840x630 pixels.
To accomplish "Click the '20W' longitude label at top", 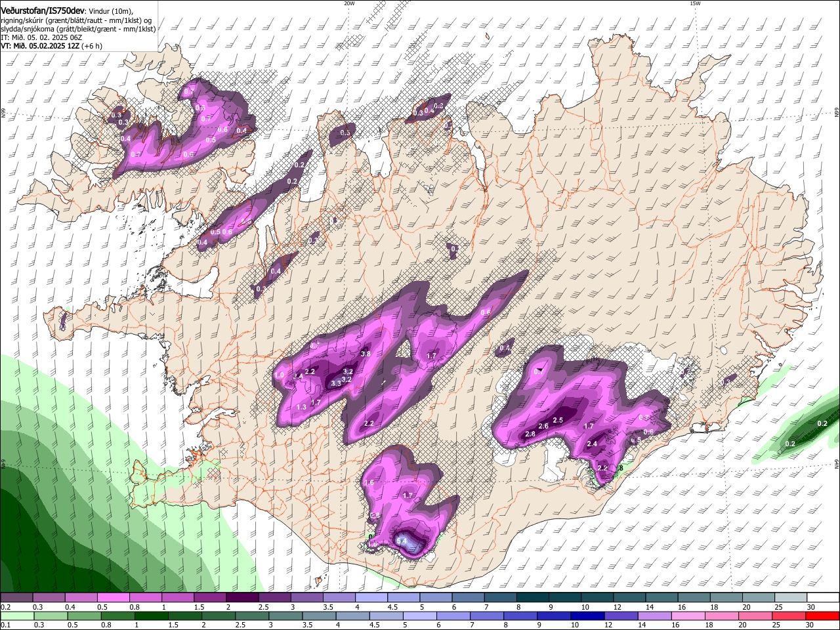I will (x=349, y=3).
